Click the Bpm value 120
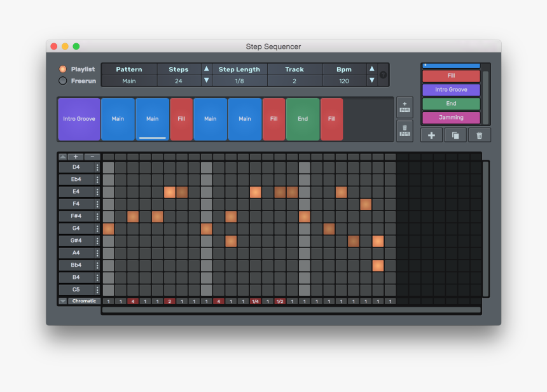The width and height of the screenshot is (547, 392). pyautogui.click(x=344, y=81)
